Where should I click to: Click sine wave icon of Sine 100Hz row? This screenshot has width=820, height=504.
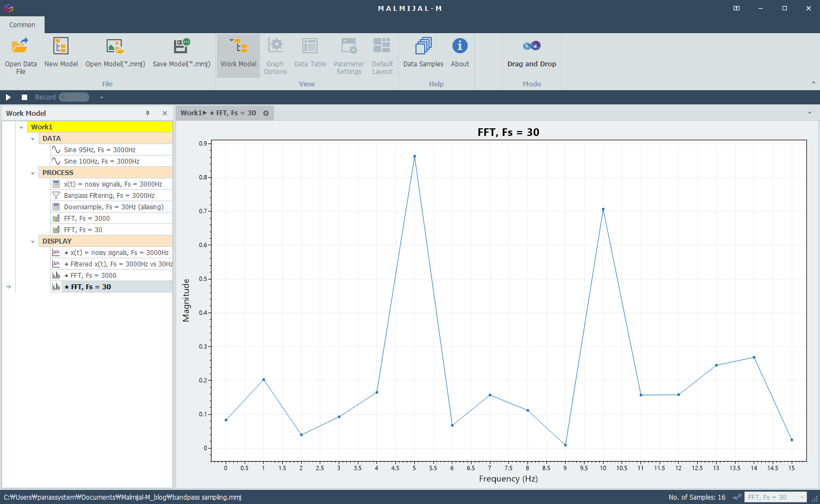coord(56,161)
